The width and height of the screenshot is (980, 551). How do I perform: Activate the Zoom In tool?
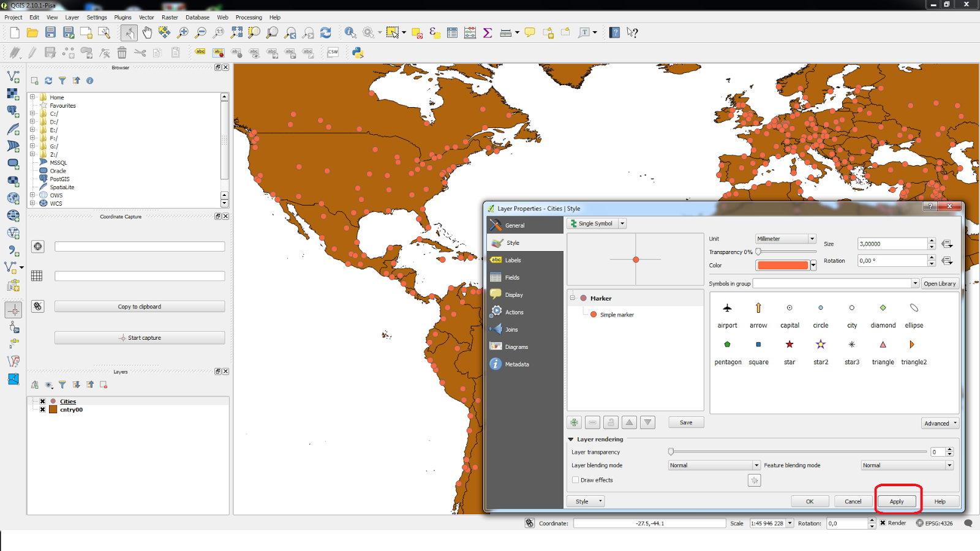pyautogui.click(x=183, y=32)
